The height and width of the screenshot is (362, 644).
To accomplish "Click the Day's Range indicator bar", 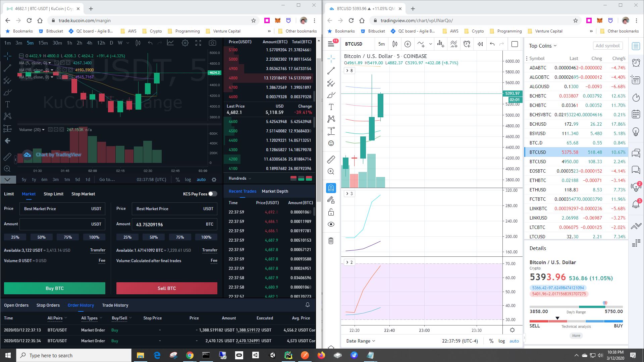I will pyautogui.click(x=576, y=307).
